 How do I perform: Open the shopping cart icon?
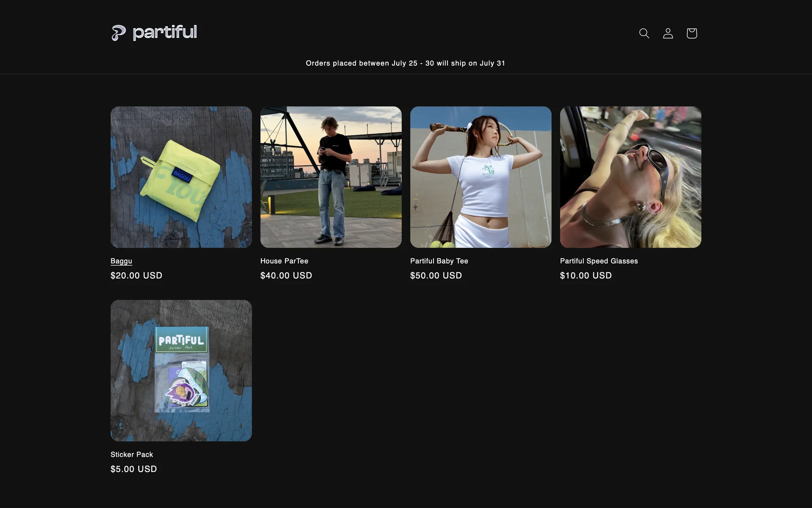691,33
